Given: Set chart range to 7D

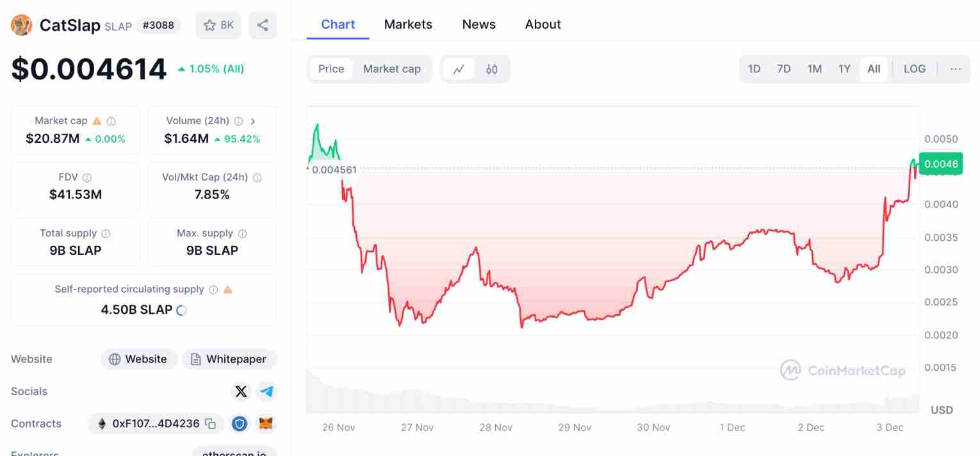Looking at the screenshot, I should point(784,69).
